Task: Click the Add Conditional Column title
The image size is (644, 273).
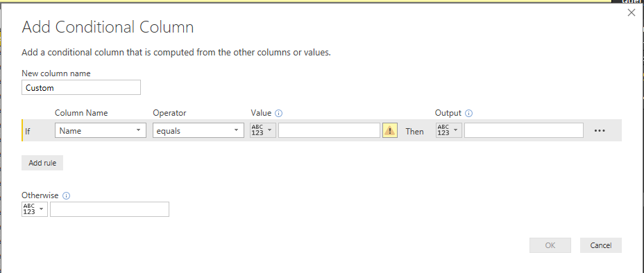Action: (108, 28)
